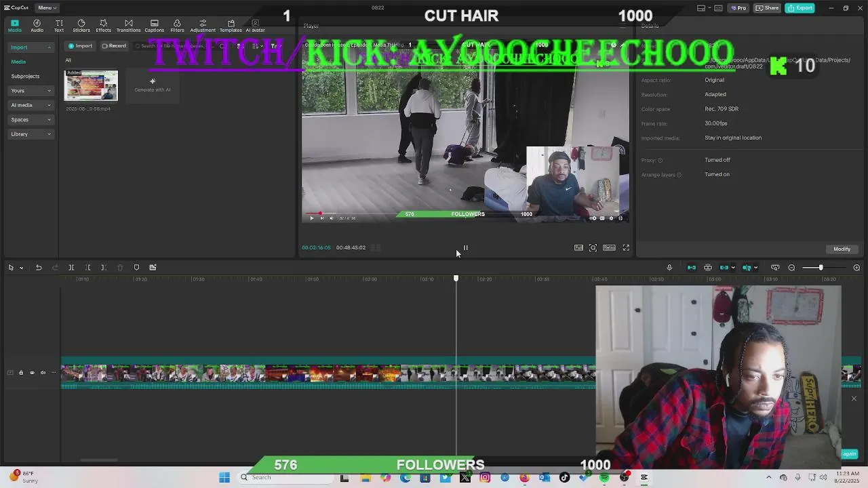Image resolution: width=868 pixels, height=488 pixels.
Task: Click the Select cursor tool
Action: point(11,268)
